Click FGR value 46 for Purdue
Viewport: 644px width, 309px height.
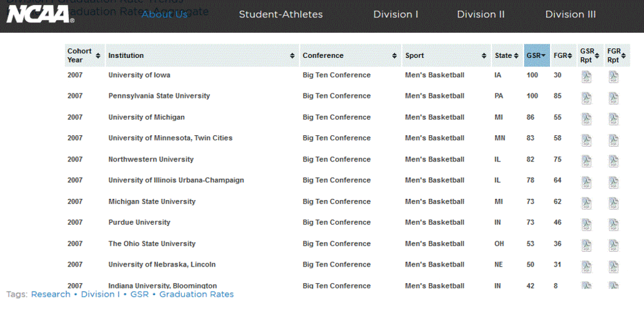point(557,222)
